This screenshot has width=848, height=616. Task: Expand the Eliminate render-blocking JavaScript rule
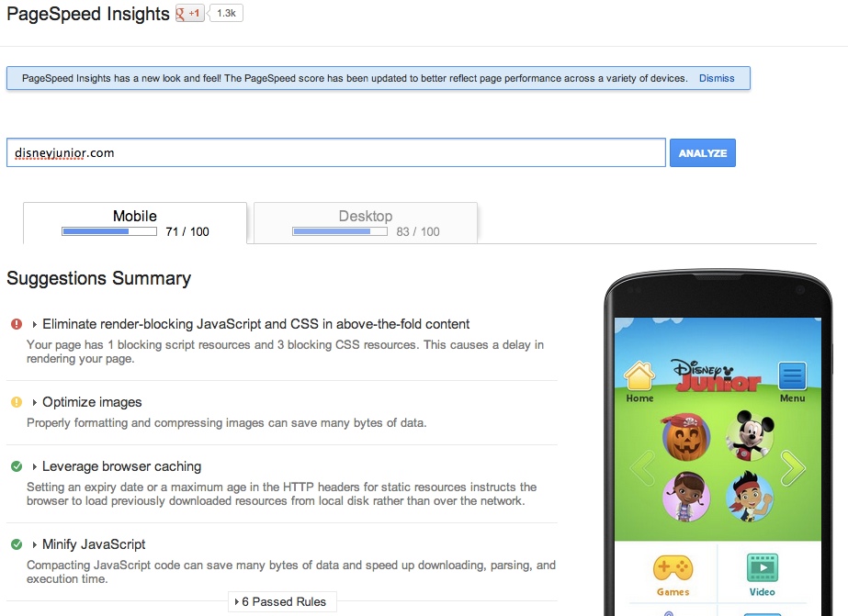pyautogui.click(x=255, y=324)
